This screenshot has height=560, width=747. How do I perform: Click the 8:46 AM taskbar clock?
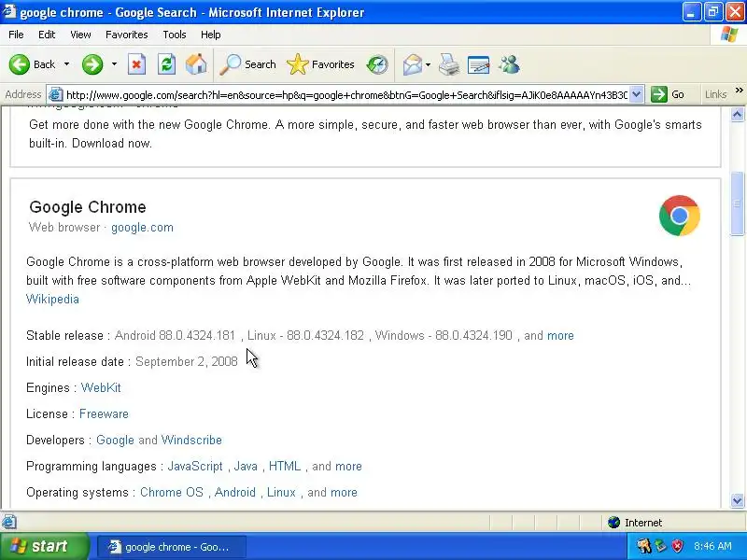(x=712, y=546)
